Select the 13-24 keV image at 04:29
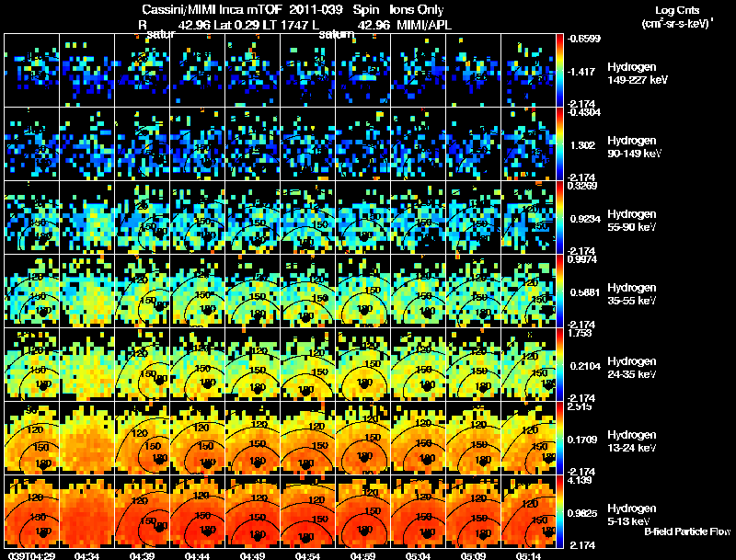Screen dimensions: 736x560 (31, 438)
